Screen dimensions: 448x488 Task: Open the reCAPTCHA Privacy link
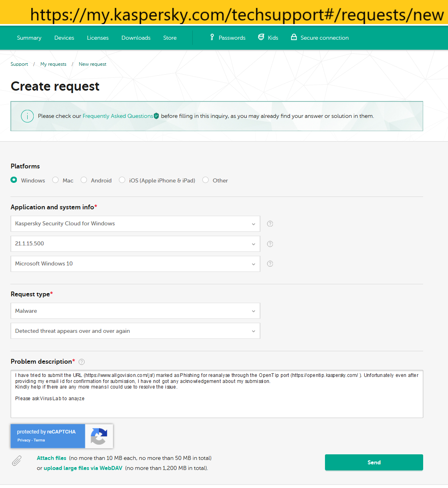(24, 440)
